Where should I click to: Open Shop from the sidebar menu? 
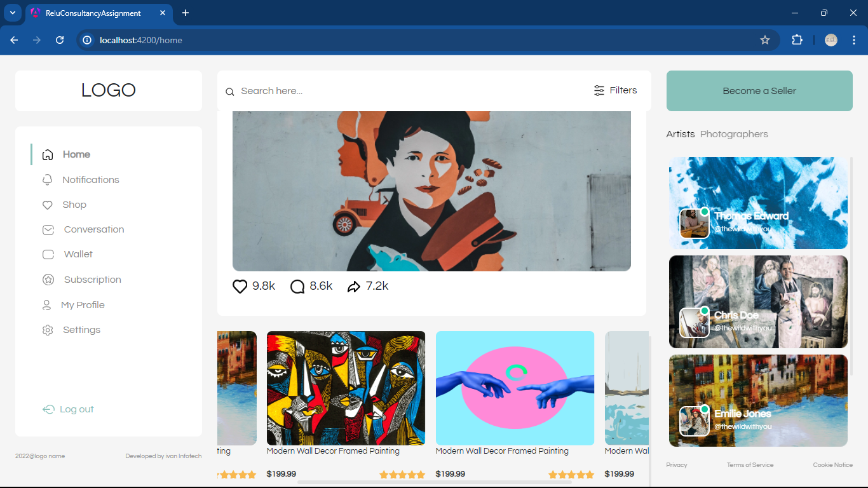(74, 205)
